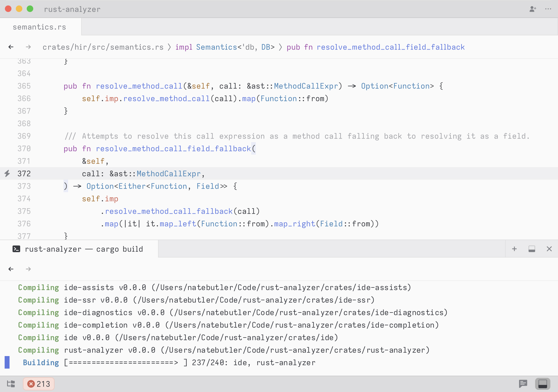Click the terminal pane back arrow

pos(11,269)
